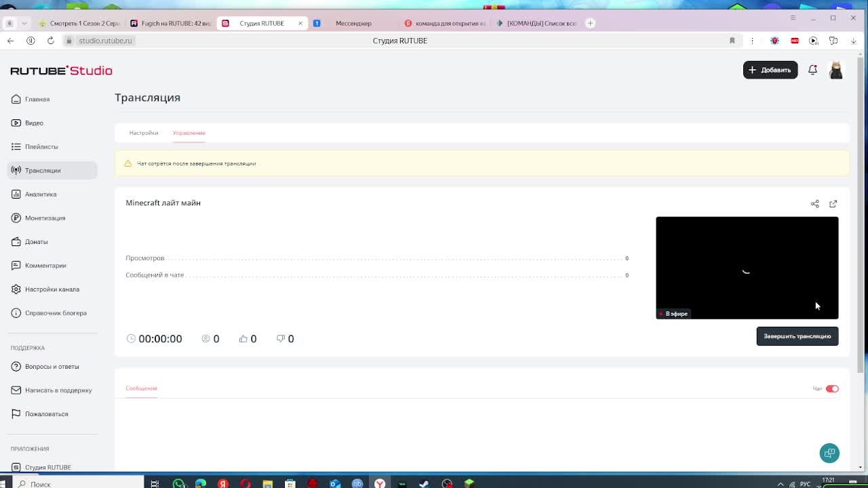Switch to the Настройки tab
Image resolution: width=868 pixels, height=488 pixels.
point(144,133)
